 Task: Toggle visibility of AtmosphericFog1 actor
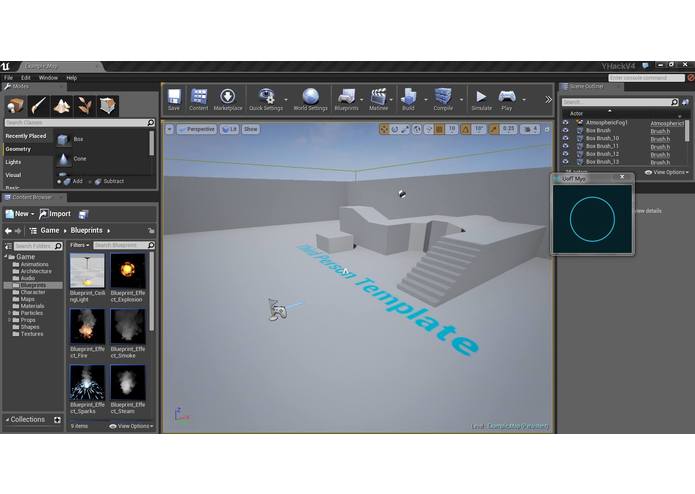(x=566, y=123)
